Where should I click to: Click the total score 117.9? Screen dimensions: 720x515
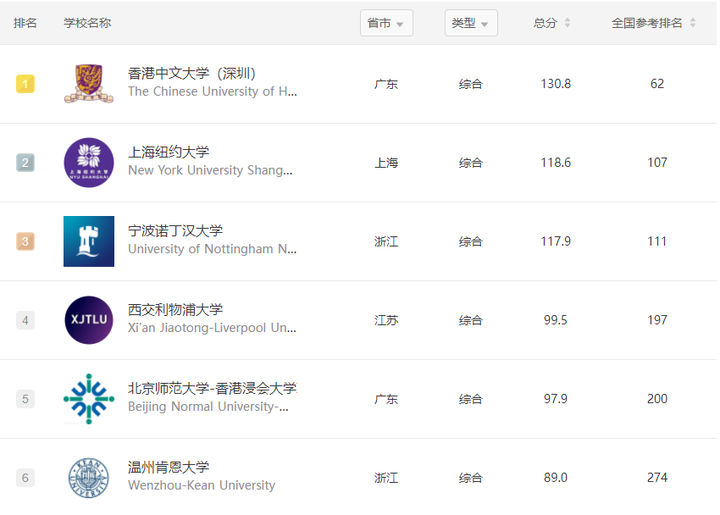556,241
